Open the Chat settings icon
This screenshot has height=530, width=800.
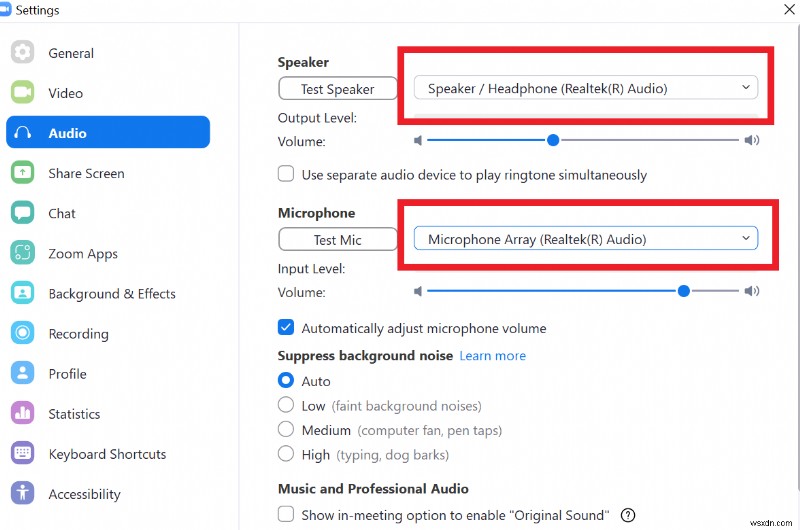pyautogui.click(x=22, y=213)
